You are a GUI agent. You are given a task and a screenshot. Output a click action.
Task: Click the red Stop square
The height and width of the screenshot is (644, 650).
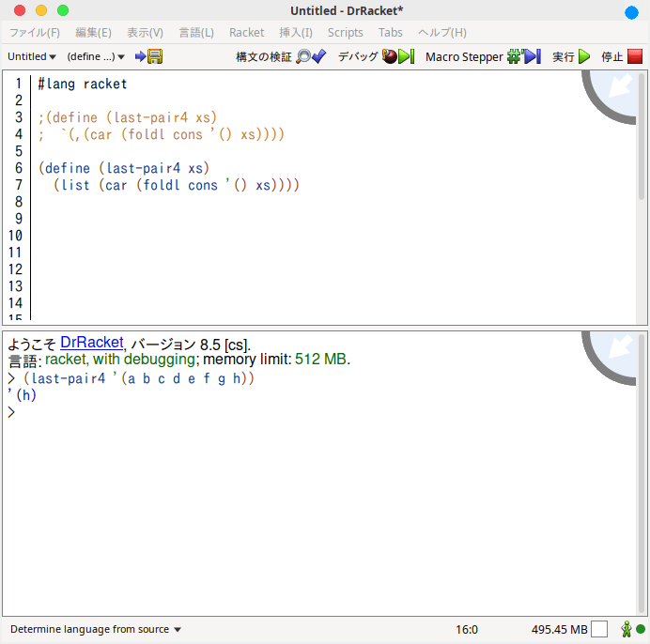[x=635, y=56]
